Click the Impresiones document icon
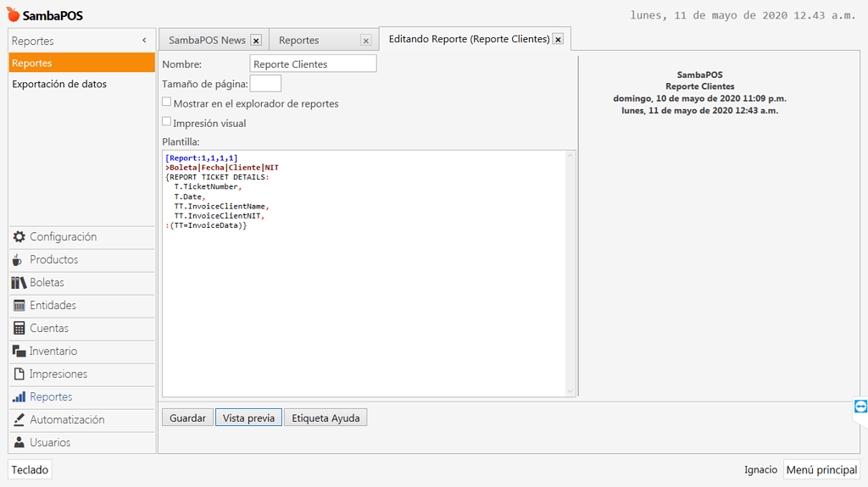Screen dimensions: 868x487 point(19,374)
